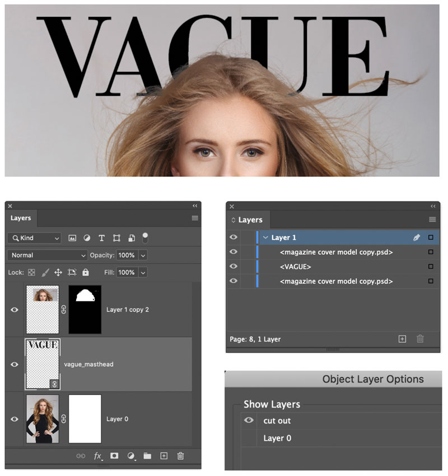Cycle InDesign Layers panel view arrows
The height and width of the screenshot is (476, 448).
pyautogui.click(x=234, y=220)
